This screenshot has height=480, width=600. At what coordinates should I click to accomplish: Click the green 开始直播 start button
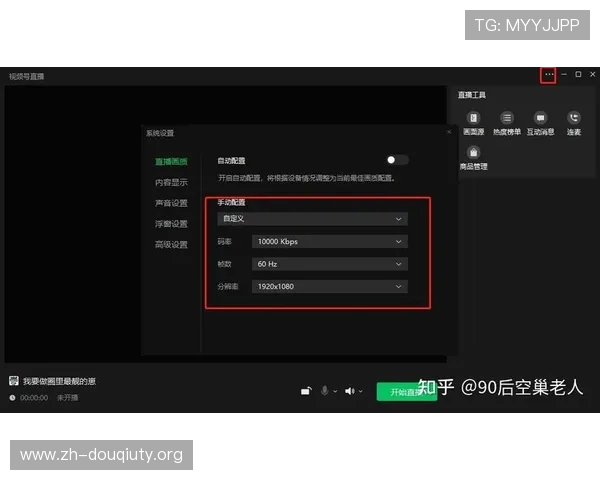407,392
